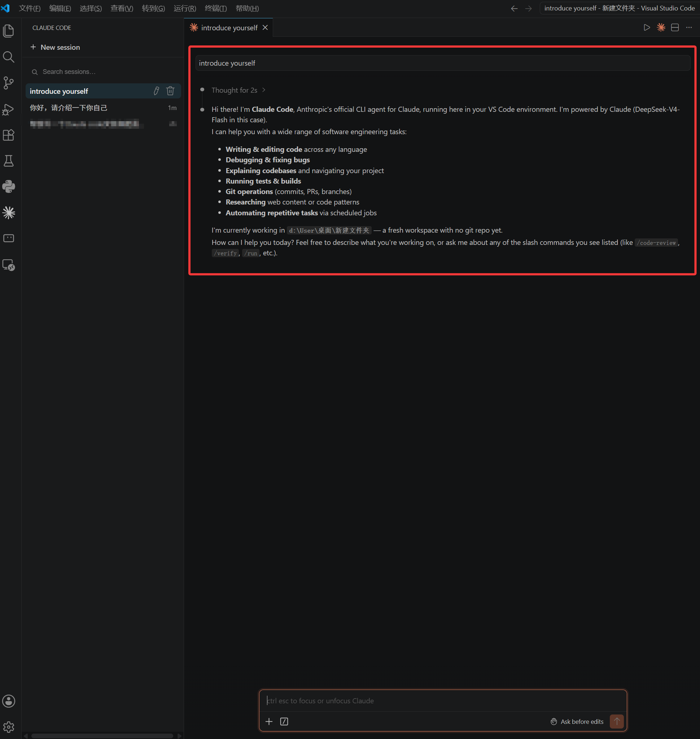Open the Explorer view in activity bar
This screenshot has width=700, height=739.
(9, 31)
